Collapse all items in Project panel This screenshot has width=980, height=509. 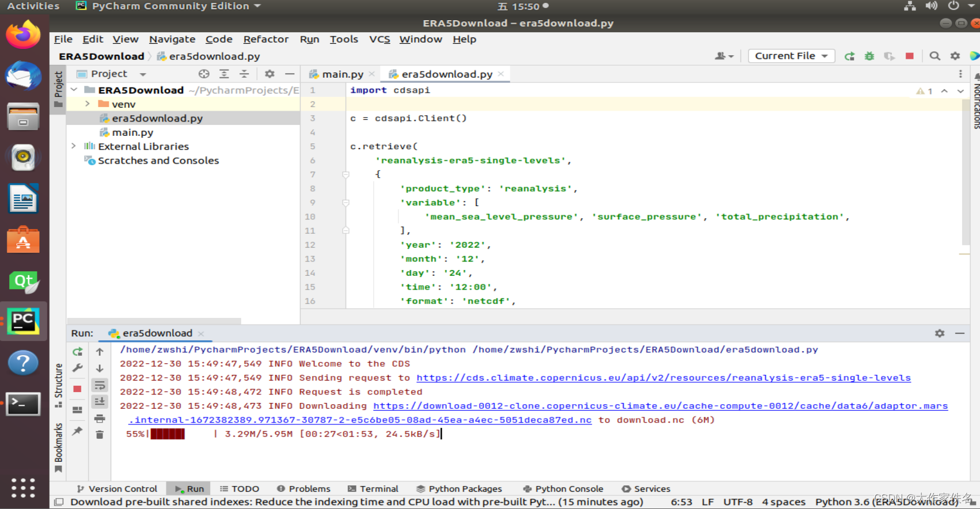click(244, 74)
